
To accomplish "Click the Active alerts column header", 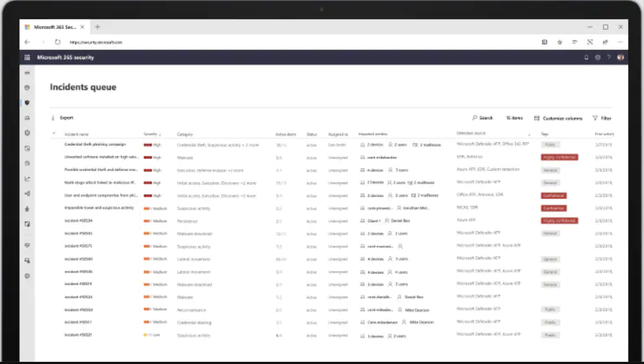I will click(x=286, y=134).
